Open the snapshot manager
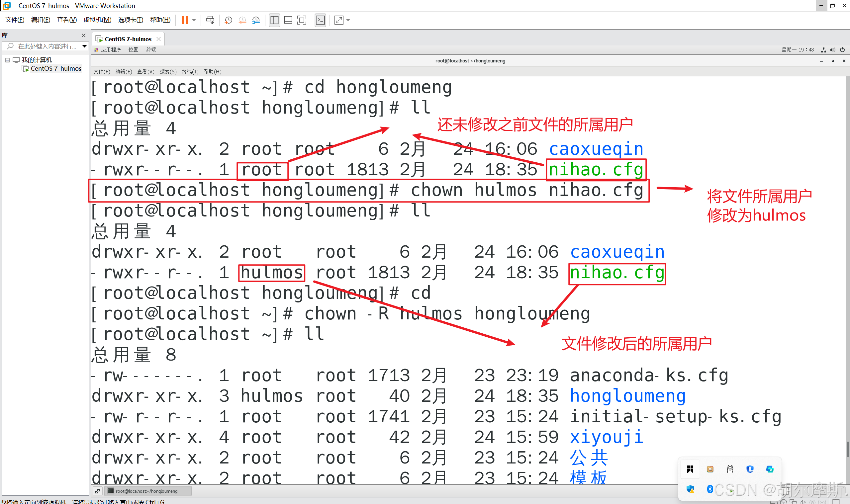Viewport: 850px width, 504px height. pos(256,20)
